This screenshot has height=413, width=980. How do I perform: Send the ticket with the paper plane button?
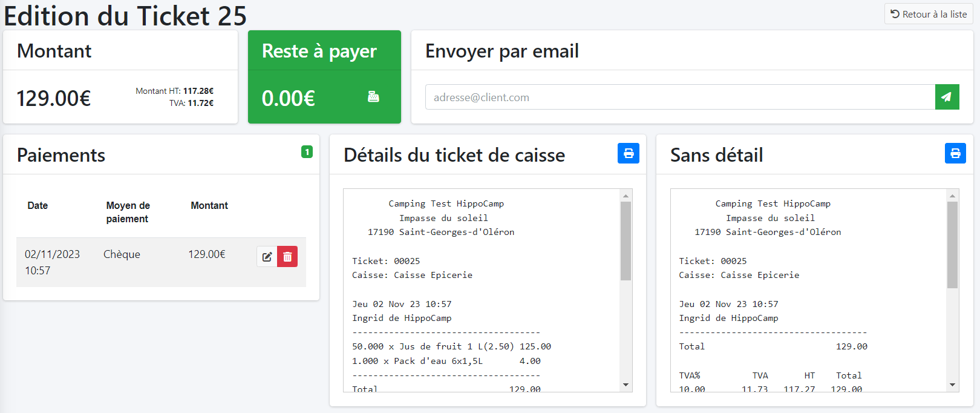947,97
